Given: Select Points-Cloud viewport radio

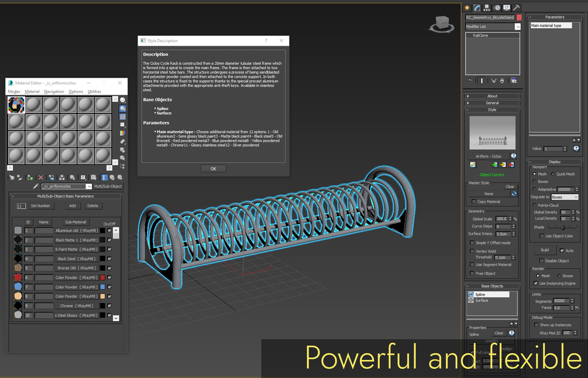Looking at the screenshot, I should click(x=534, y=205).
